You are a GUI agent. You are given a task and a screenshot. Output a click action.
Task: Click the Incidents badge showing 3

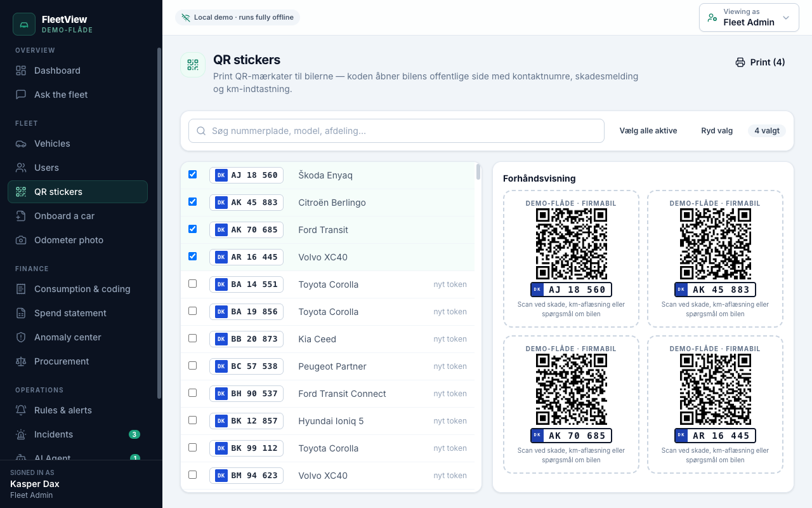(134, 434)
